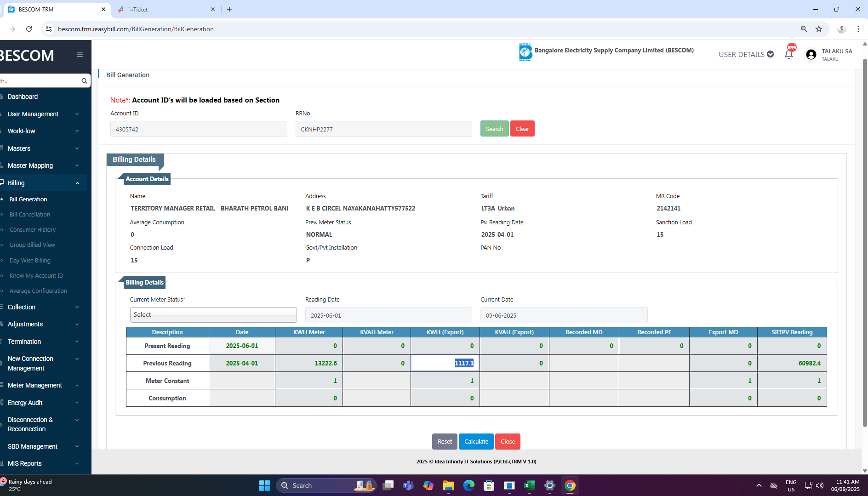
Task: Collapse the Billing sidebar menu
Action: pyautogui.click(x=43, y=183)
